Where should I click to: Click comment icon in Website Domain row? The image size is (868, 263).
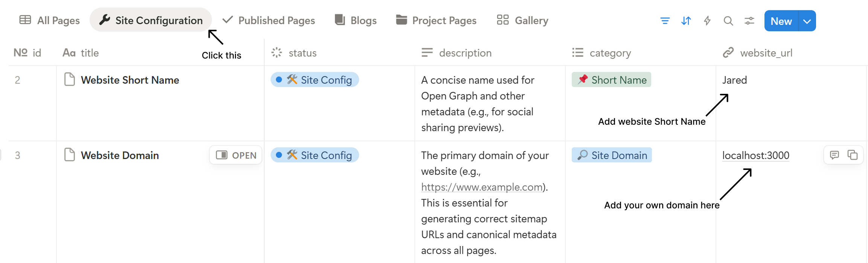point(834,155)
